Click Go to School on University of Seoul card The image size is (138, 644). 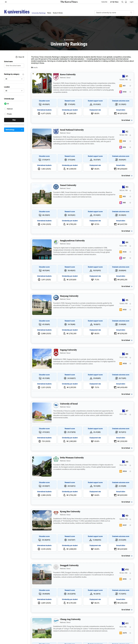127,448
